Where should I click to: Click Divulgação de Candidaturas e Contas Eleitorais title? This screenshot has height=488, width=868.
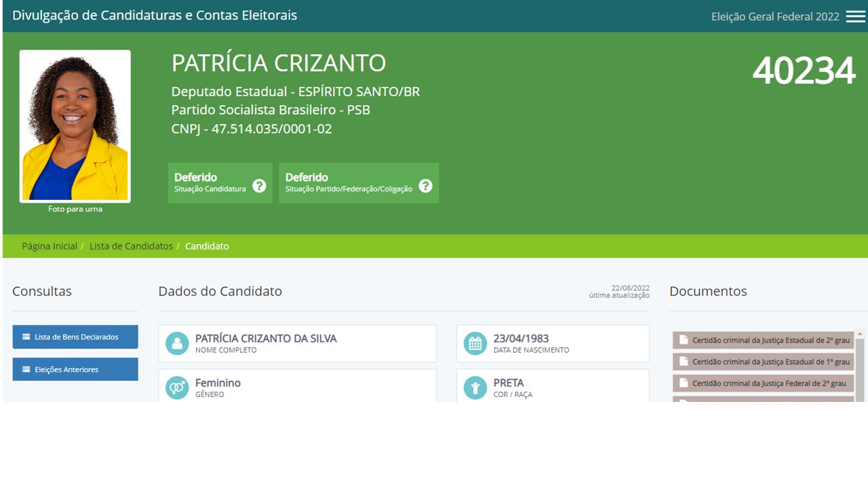[x=155, y=16]
